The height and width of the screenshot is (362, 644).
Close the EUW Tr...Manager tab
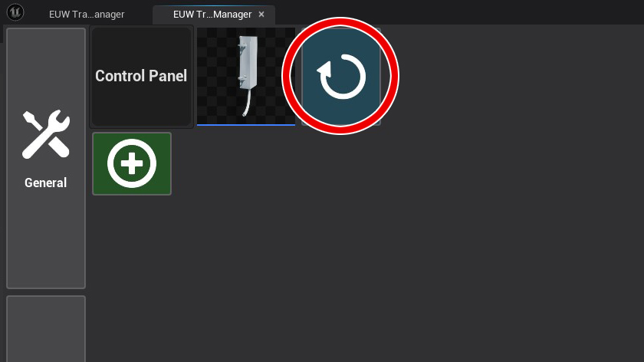261,15
